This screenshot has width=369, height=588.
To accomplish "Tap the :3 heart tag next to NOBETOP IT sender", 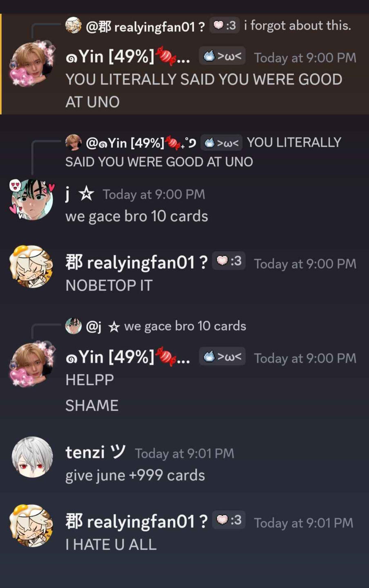I will (229, 261).
